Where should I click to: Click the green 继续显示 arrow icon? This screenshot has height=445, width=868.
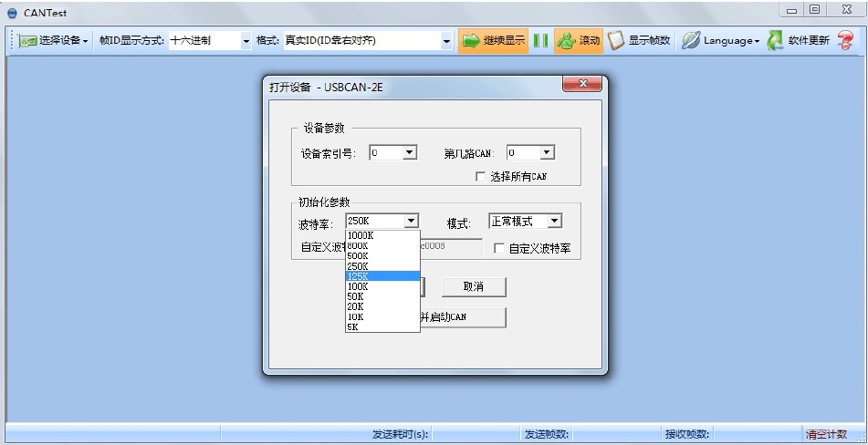coord(471,41)
